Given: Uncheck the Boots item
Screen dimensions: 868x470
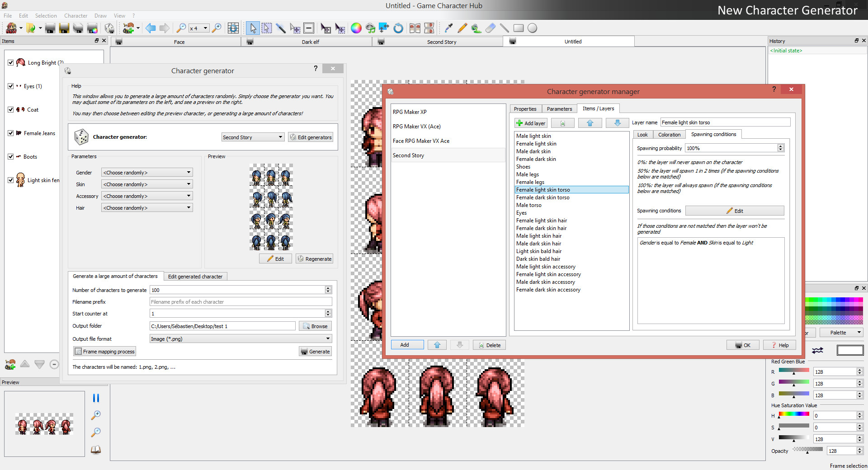Looking at the screenshot, I should click(11, 156).
